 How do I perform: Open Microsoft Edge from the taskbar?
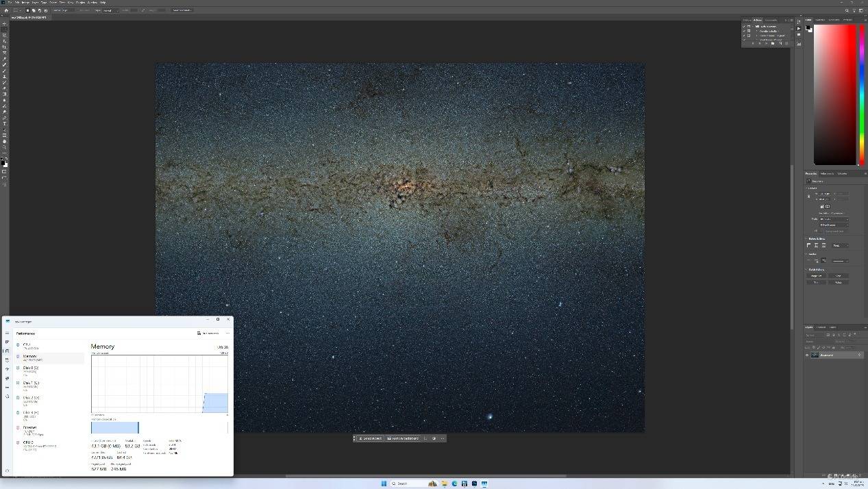point(454,484)
